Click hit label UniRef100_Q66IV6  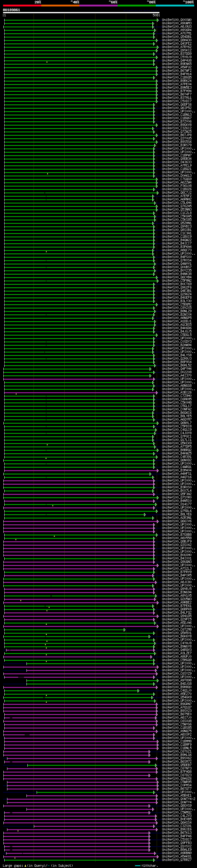click(177, 521)
